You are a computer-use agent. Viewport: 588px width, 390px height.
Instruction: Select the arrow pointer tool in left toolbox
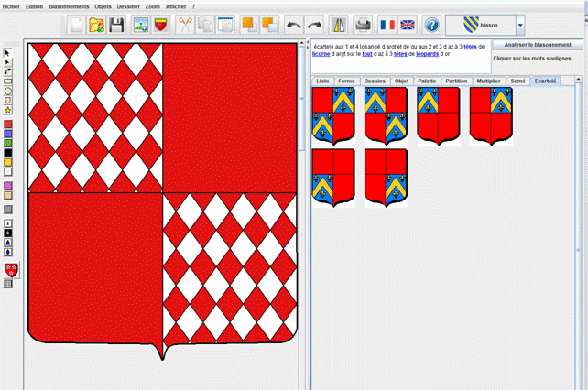(x=8, y=52)
